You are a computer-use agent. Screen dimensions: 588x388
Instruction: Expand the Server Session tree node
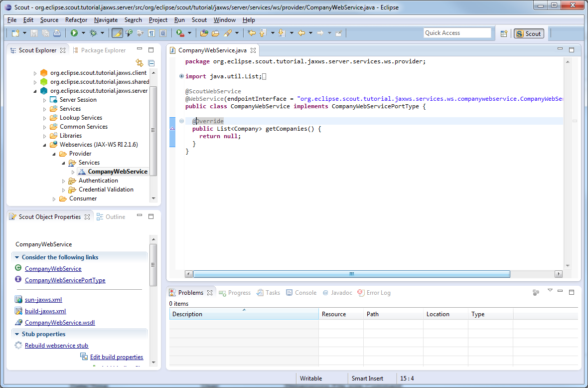pos(44,99)
